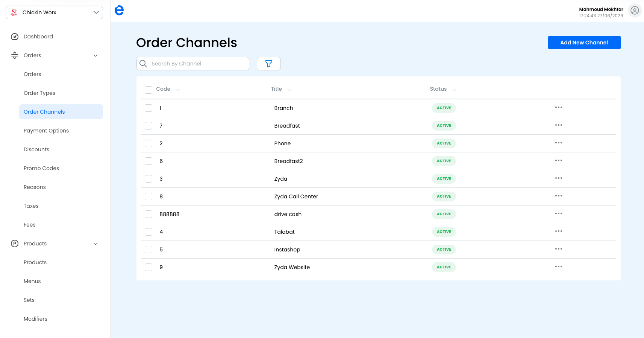Open the three-dot menu for Talabat
The width and height of the screenshot is (644, 338).
point(559,231)
